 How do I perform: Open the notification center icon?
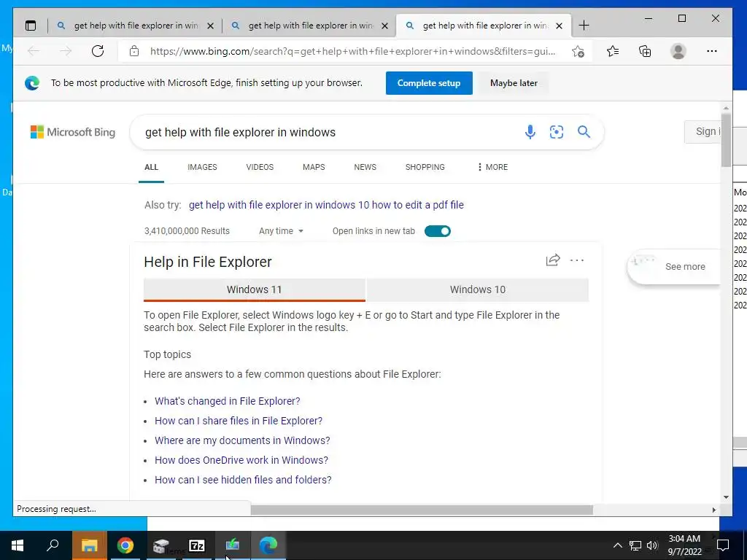pos(723,545)
